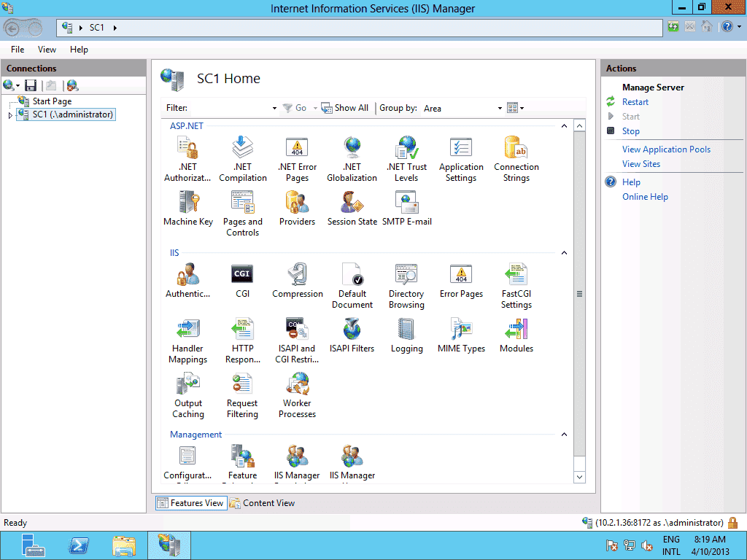Open the IIS Error Pages feature

click(x=461, y=281)
